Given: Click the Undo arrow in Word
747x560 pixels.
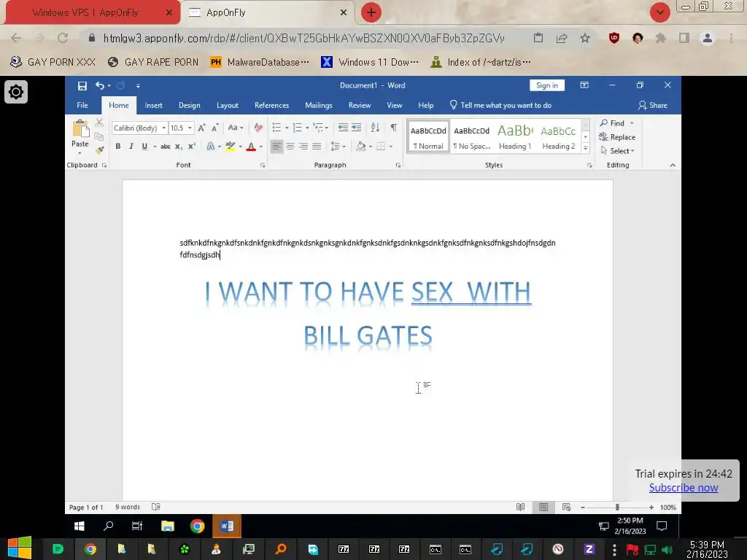Looking at the screenshot, I should (99, 86).
